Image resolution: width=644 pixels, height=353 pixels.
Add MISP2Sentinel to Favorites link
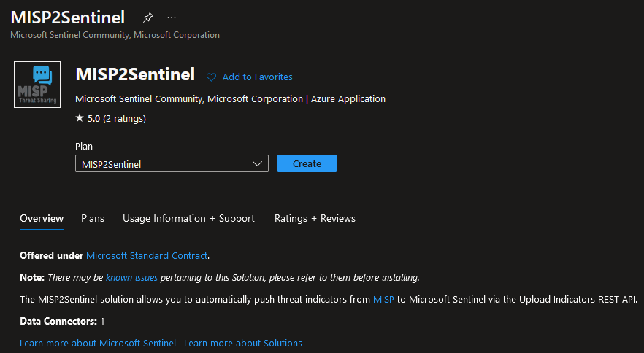point(258,77)
